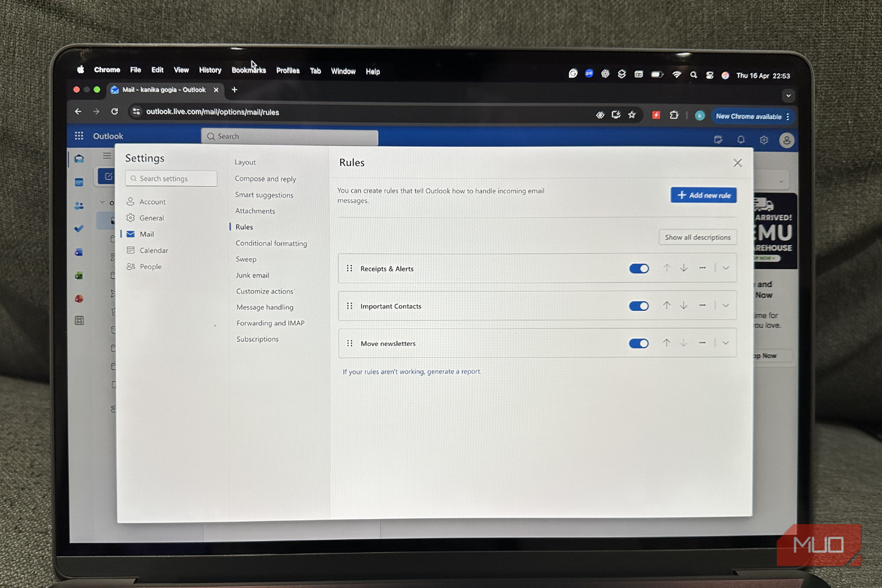Select Rules in Mail settings list
This screenshot has height=588, width=882.
tap(244, 227)
